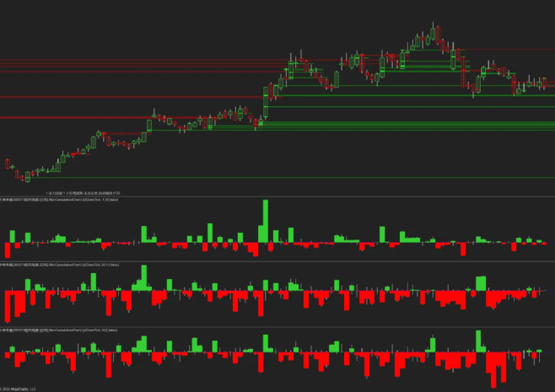Click the deepest red bar in bottom panel
The width and height of the screenshot is (555, 392).
493,370
